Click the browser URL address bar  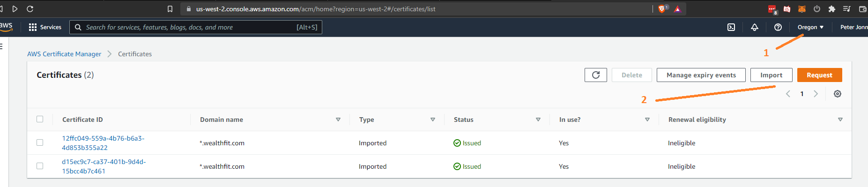coord(417,9)
